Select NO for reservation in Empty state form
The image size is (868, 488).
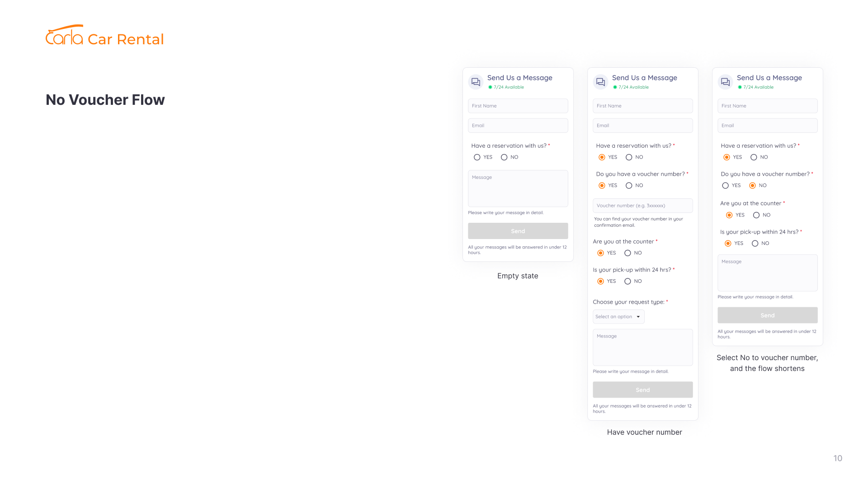pyautogui.click(x=504, y=157)
